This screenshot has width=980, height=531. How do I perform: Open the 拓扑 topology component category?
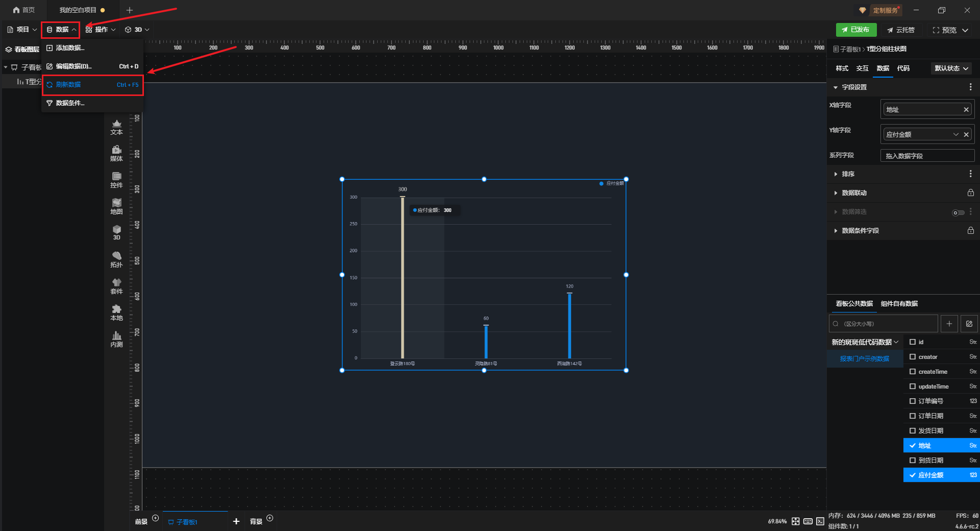coord(116,259)
